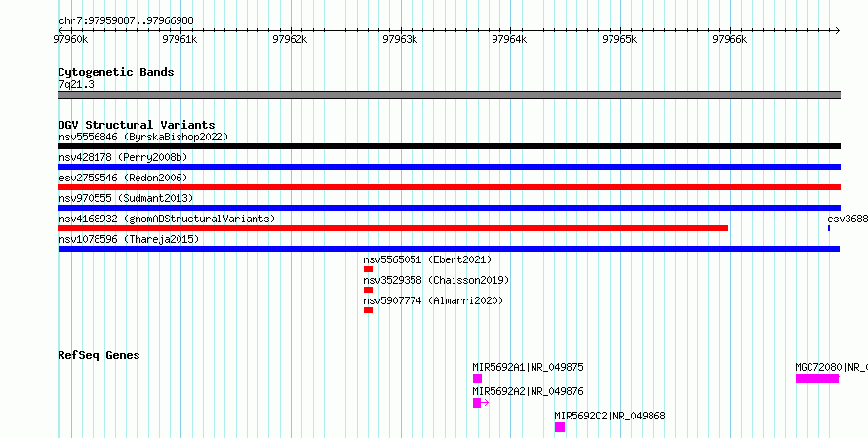Click the Cytogenetic Bands track title
Screen dimensions: 868x438
point(116,72)
